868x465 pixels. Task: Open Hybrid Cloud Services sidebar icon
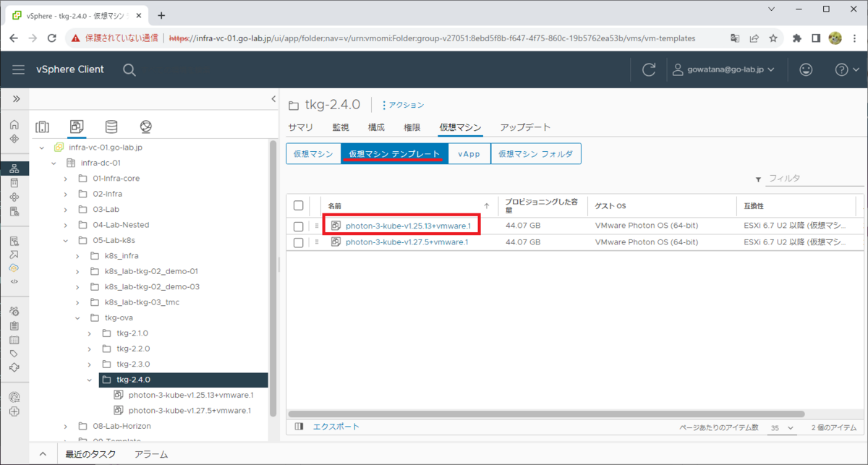14,268
